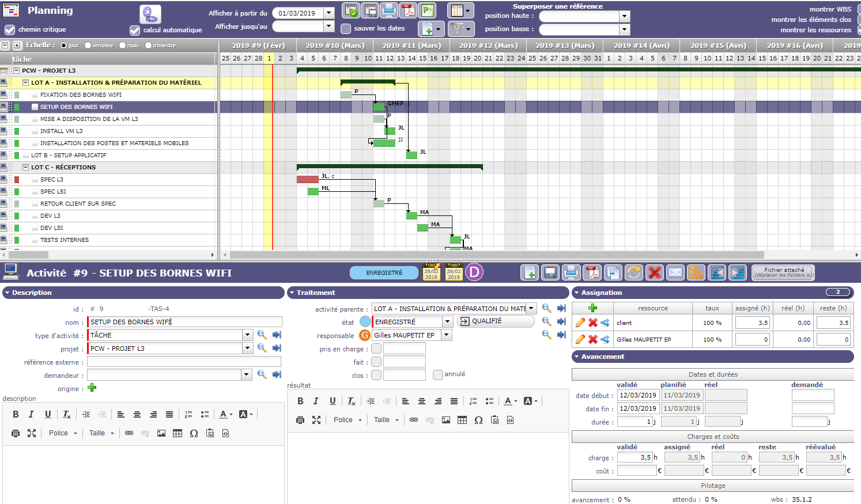Screen dimensions: 861x504
Task: Export the activity to PDF
Action: (x=592, y=272)
